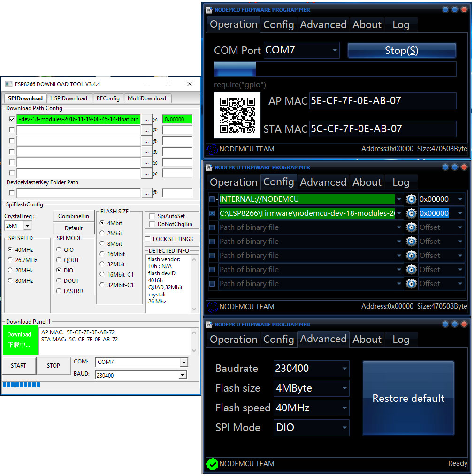This screenshot has width=474, height=476.
Task: Click the Default button
Action: (x=74, y=228)
